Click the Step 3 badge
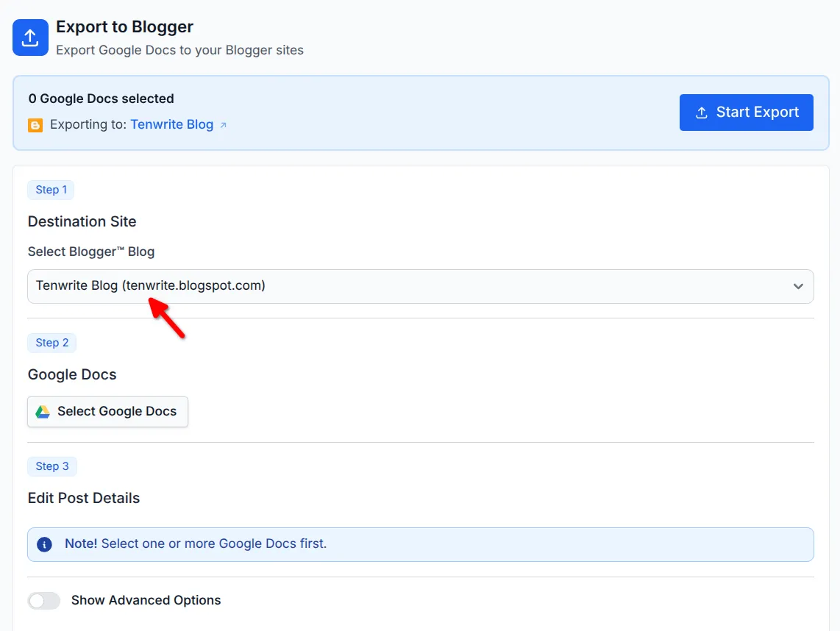The image size is (840, 631). (51, 466)
